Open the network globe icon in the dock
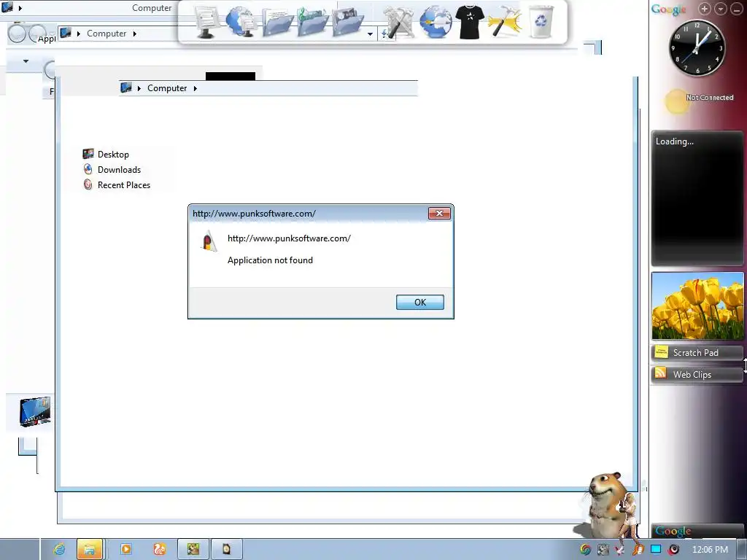 [241, 22]
